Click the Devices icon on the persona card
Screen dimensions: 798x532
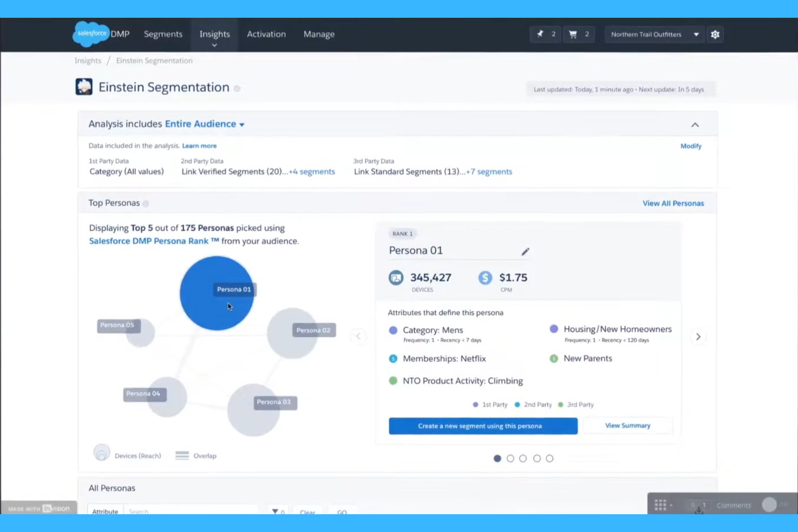tap(396, 278)
